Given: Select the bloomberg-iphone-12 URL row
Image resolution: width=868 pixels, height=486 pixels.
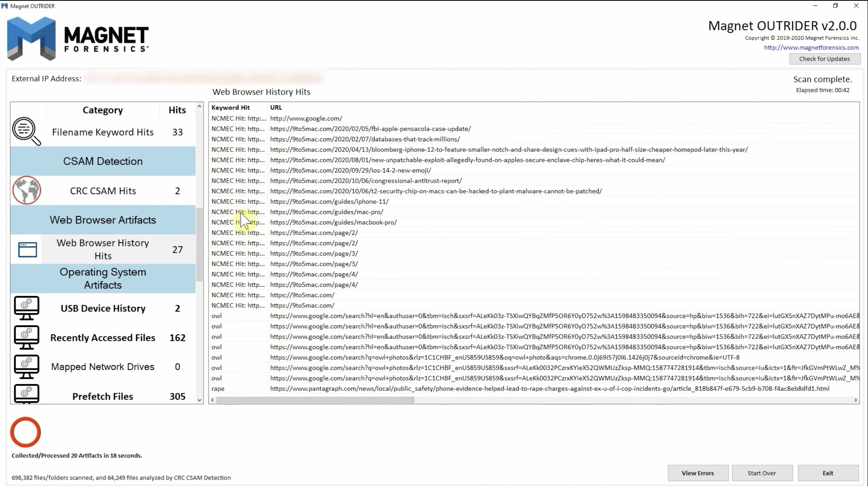Looking at the screenshot, I should click(x=534, y=150).
